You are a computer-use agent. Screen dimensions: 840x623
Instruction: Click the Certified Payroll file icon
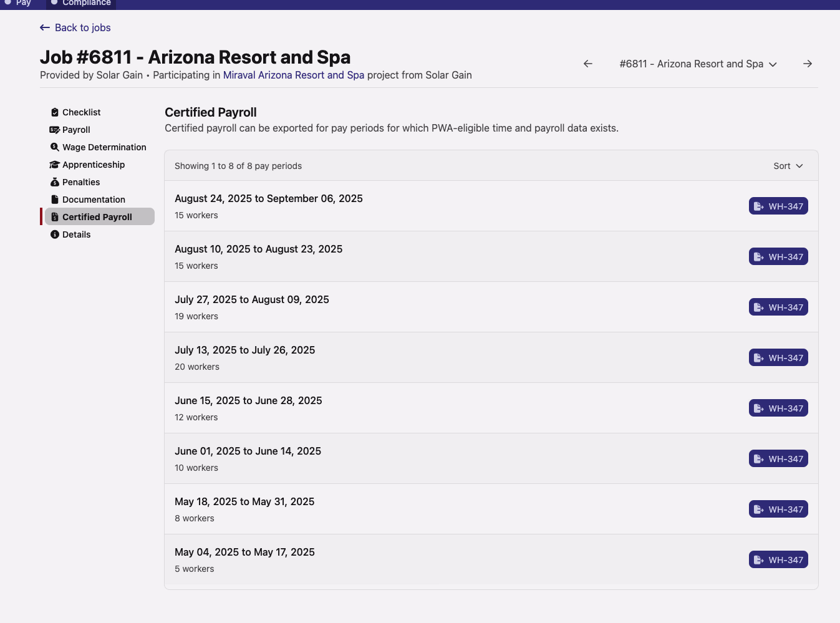pyautogui.click(x=55, y=217)
